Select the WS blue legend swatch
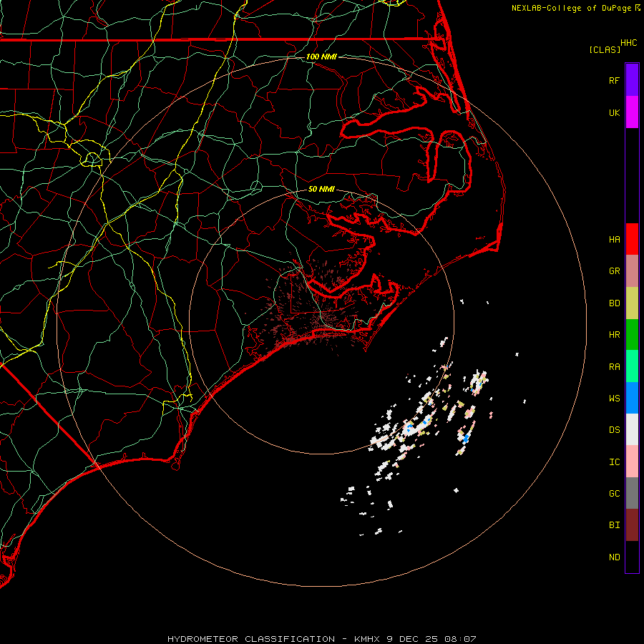644x644 pixels. (632, 398)
